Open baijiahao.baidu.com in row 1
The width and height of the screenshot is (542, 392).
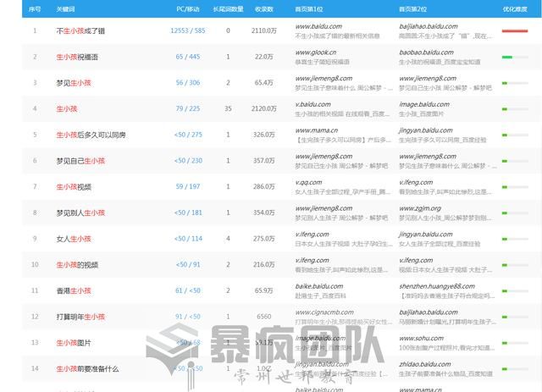[x=429, y=26]
